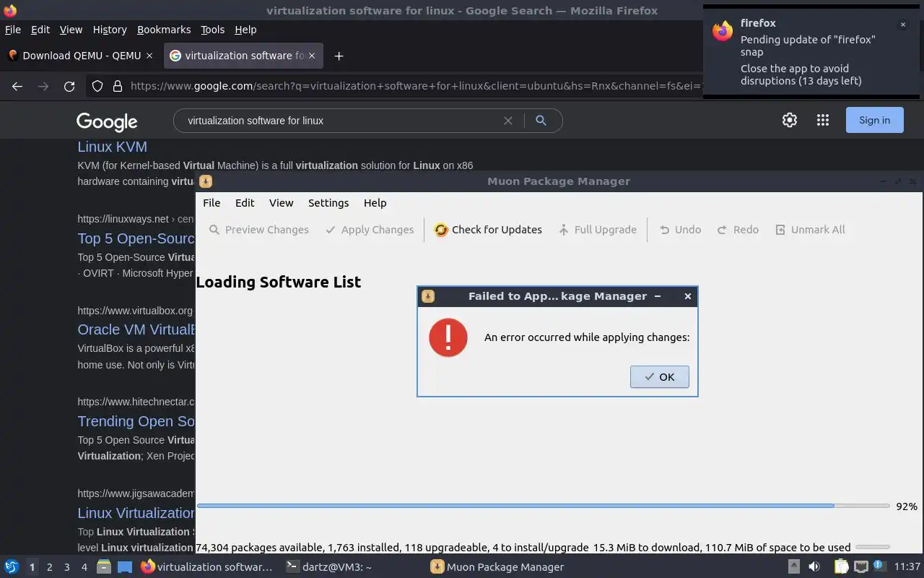Open a new Firefox tab

(x=339, y=56)
